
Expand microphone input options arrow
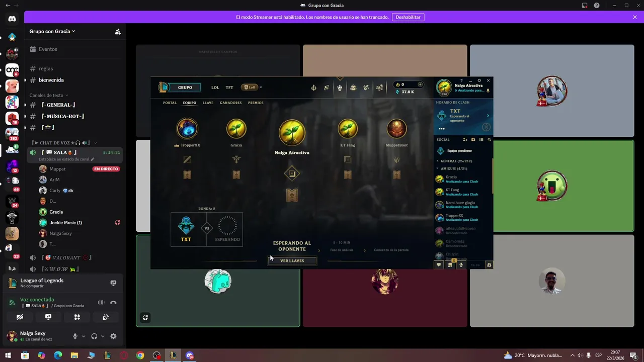click(x=84, y=336)
